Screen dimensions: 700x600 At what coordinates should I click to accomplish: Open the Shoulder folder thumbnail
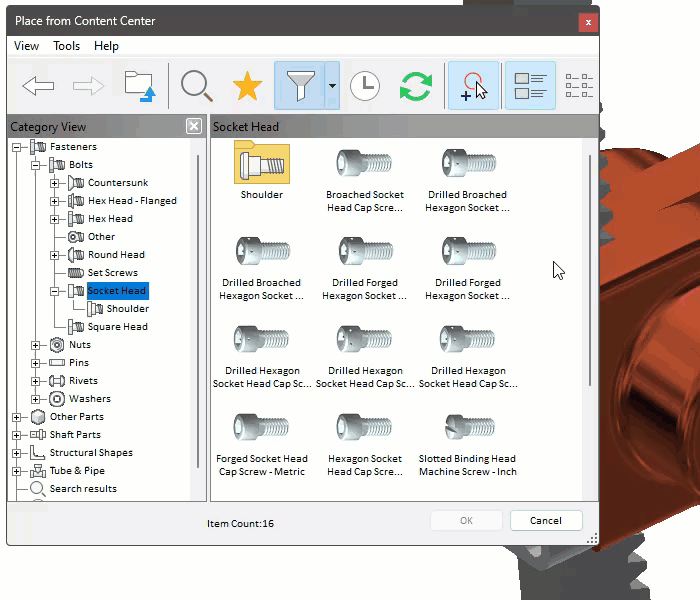coord(262,162)
